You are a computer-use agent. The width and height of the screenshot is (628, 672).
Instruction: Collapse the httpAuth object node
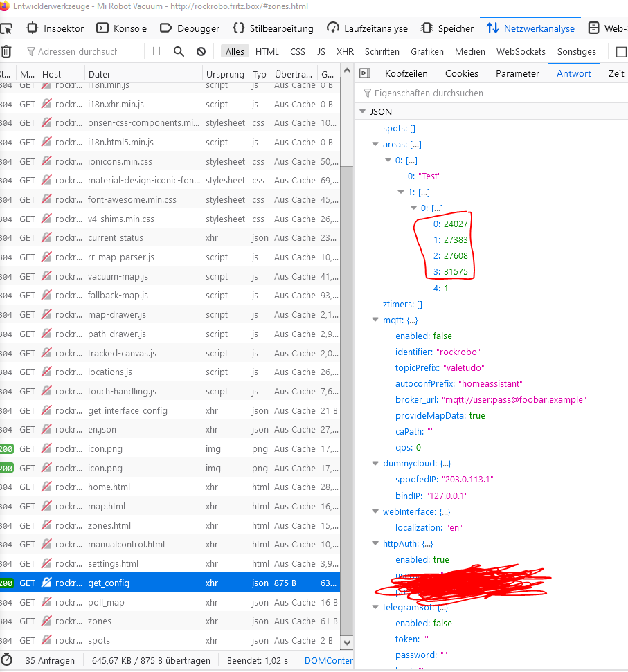[375, 543]
